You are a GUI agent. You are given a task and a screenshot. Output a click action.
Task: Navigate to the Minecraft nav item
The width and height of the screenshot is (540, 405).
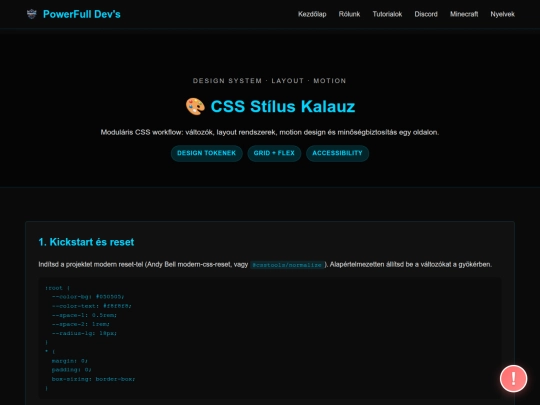click(464, 14)
